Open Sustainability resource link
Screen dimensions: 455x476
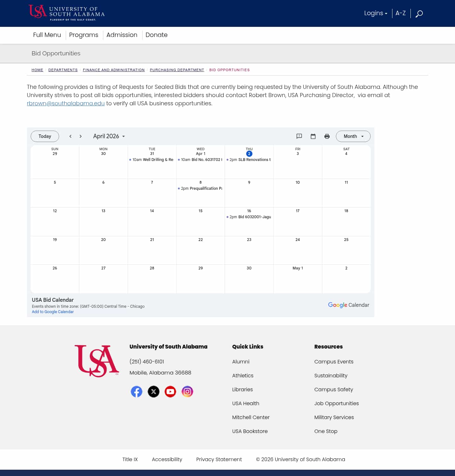pos(331,375)
